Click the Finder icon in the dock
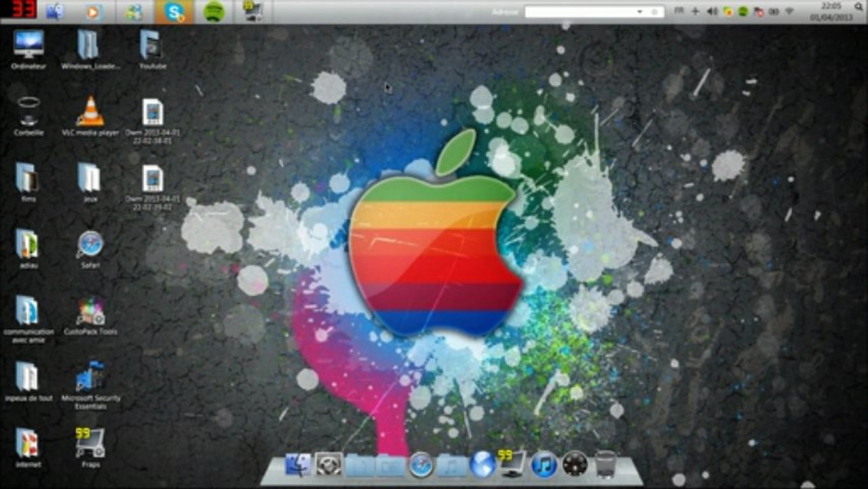 point(297,465)
